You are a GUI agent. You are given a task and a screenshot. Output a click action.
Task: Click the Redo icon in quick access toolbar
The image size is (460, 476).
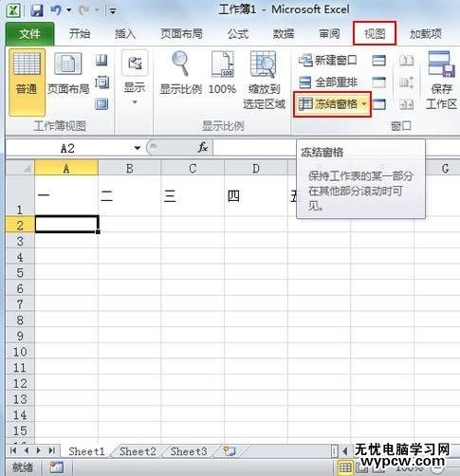(83, 10)
